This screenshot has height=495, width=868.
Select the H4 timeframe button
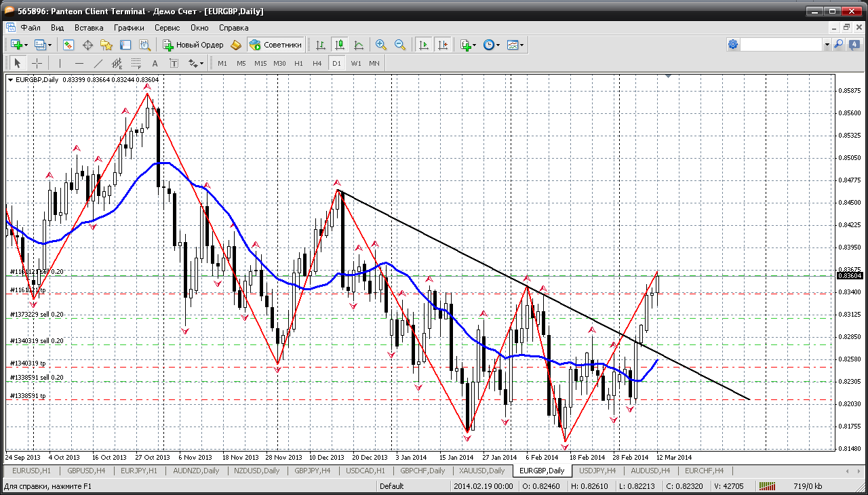click(317, 63)
